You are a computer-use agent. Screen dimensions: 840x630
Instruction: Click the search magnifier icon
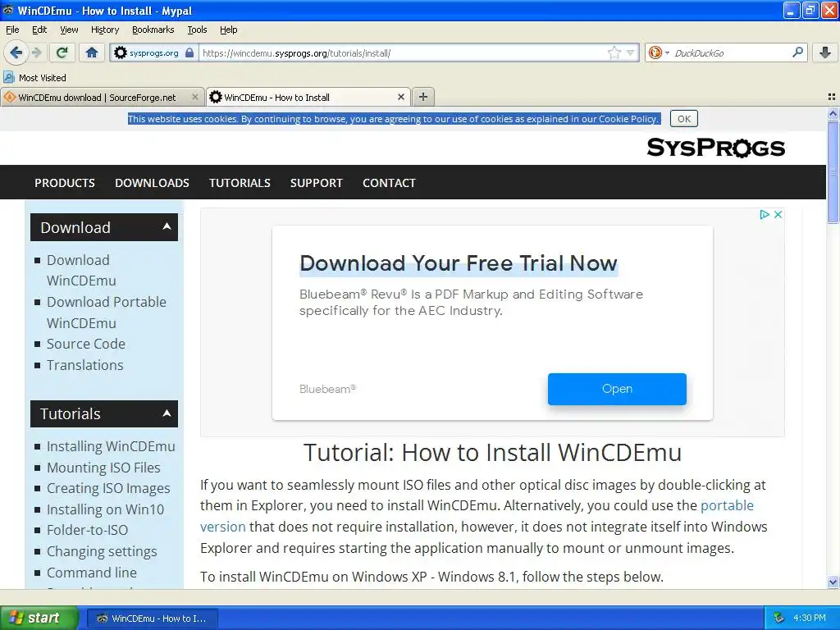[x=797, y=52]
